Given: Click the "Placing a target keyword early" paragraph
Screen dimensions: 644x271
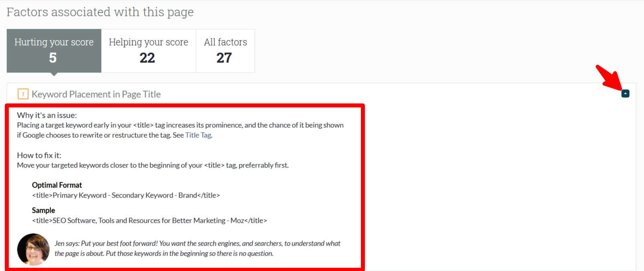Looking at the screenshot, I should tap(180, 130).
